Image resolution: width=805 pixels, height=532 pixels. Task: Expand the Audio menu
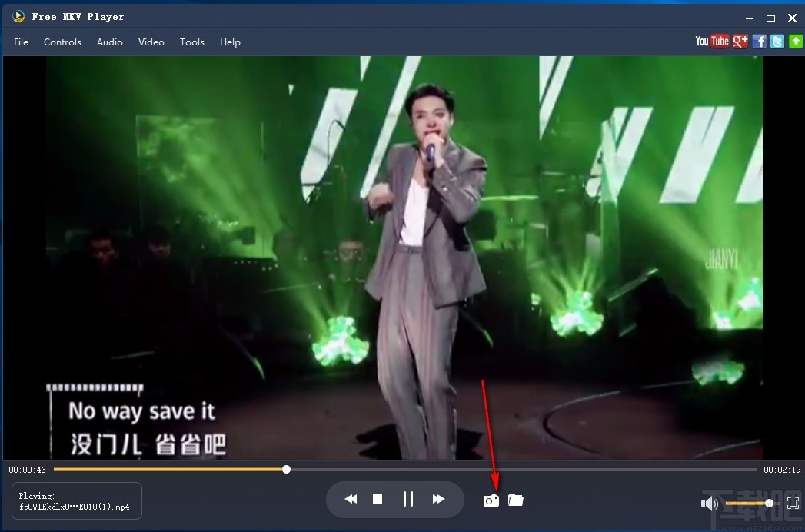coord(110,42)
